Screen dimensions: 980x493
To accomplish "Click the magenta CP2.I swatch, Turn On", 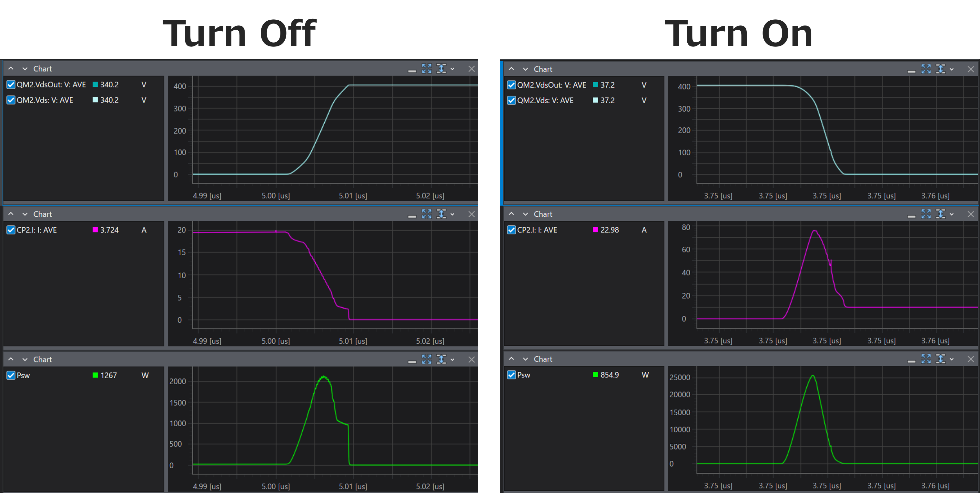I will pyautogui.click(x=595, y=230).
